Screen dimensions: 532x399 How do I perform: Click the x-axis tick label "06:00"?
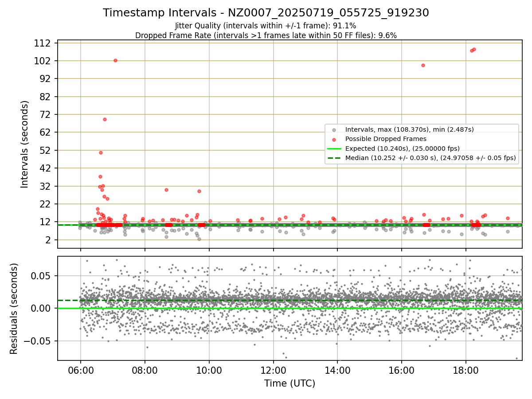[x=80, y=371]
